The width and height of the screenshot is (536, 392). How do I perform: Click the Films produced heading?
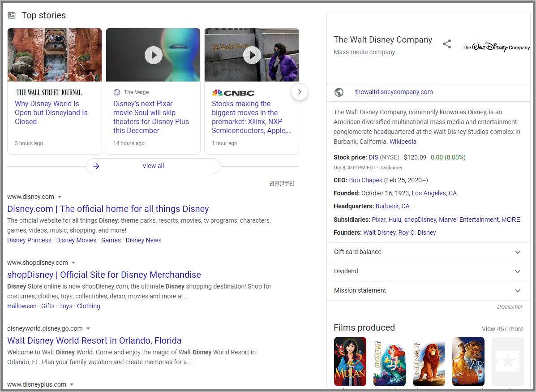click(x=364, y=327)
